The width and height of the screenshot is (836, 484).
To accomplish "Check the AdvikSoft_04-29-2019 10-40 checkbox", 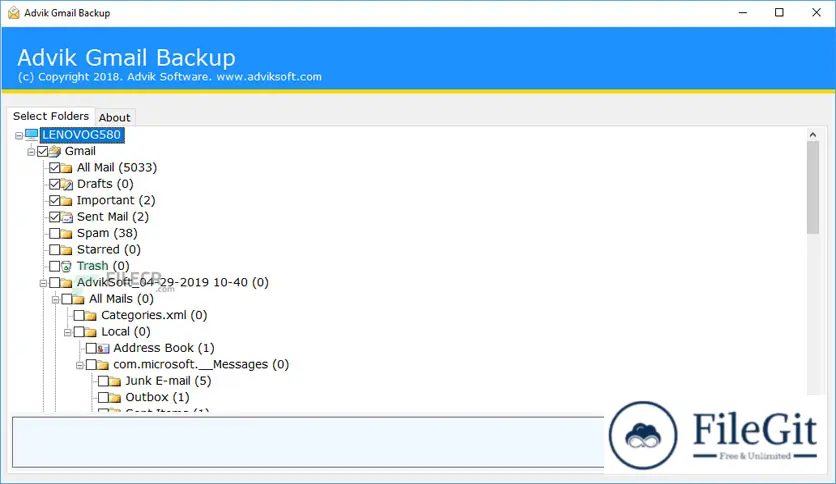I will point(54,283).
